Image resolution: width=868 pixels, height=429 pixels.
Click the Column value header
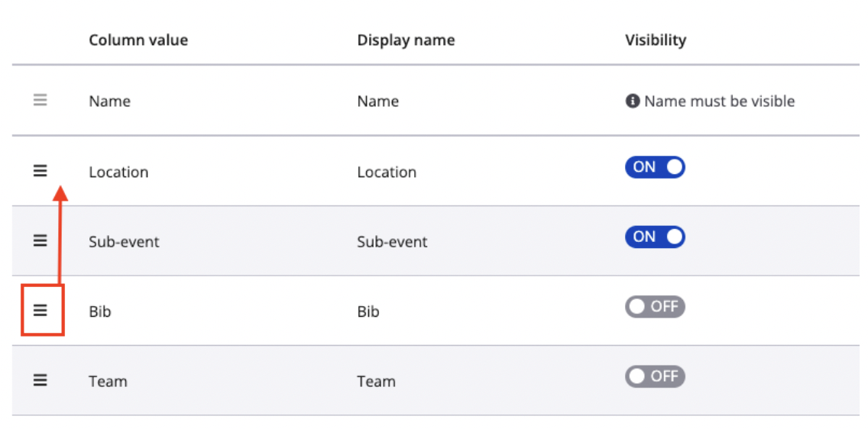coord(138,40)
